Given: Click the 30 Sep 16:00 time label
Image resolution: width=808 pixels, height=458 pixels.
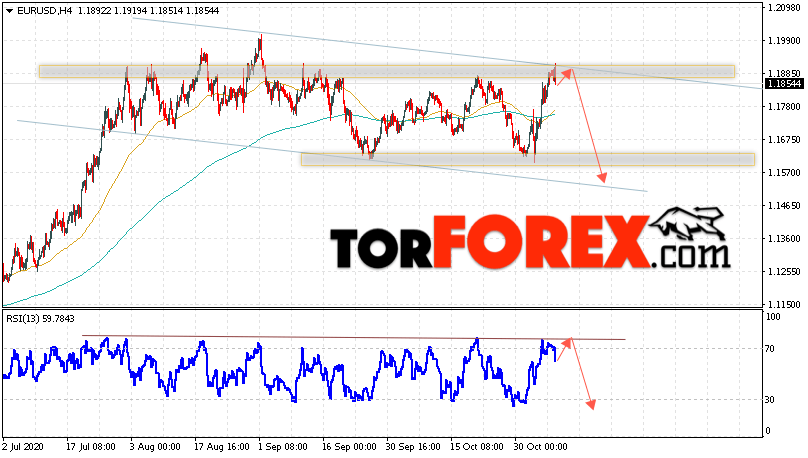Looking at the screenshot, I should coord(413,447).
